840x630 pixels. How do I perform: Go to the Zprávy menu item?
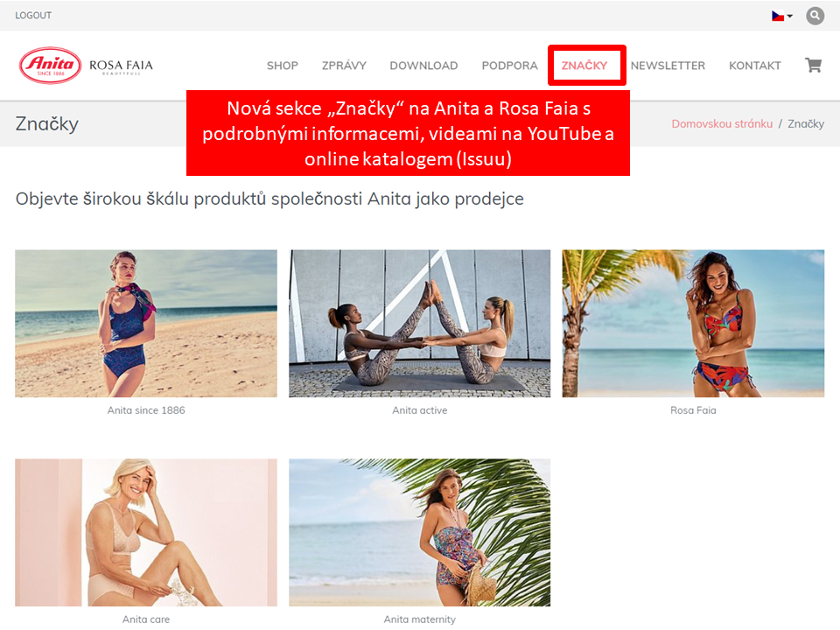click(344, 66)
